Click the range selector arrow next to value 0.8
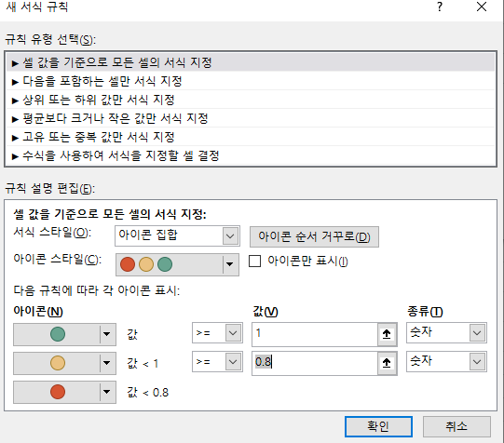The height and width of the screenshot is (443, 504). click(x=387, y=363)
